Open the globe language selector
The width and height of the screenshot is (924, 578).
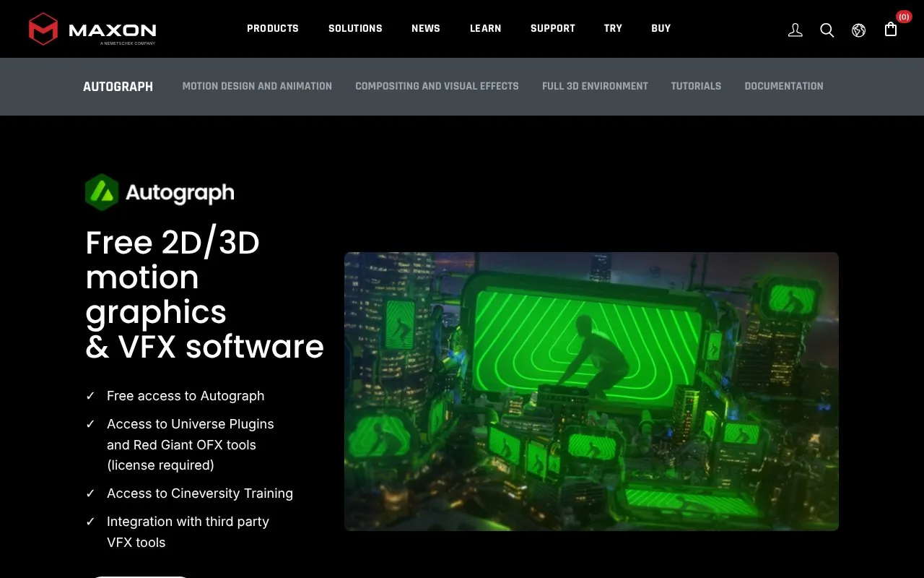pos(858,30)
